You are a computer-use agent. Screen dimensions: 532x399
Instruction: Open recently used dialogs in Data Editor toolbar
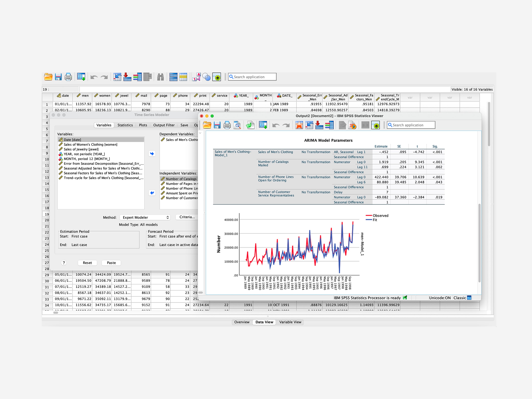tap(81, 77)
